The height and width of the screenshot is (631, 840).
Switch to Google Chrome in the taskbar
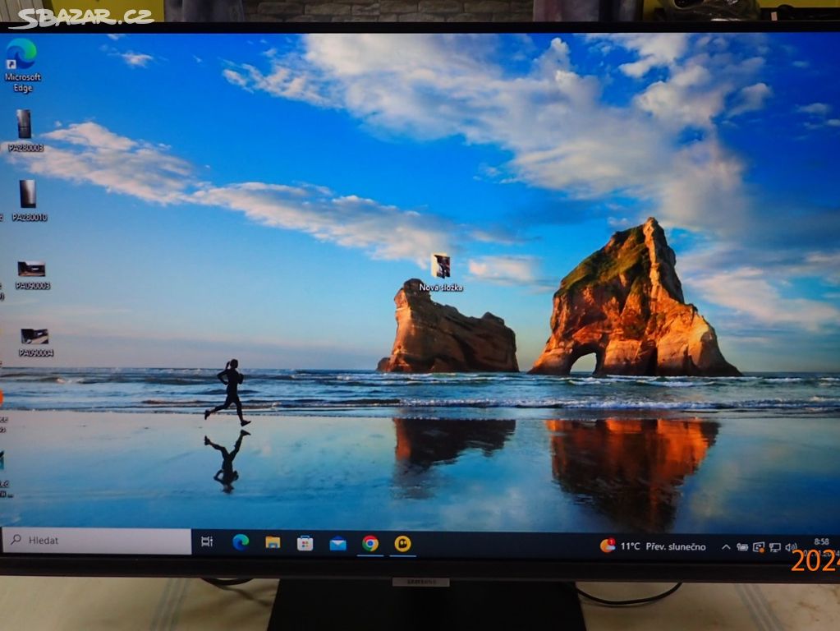coord(370,544)
